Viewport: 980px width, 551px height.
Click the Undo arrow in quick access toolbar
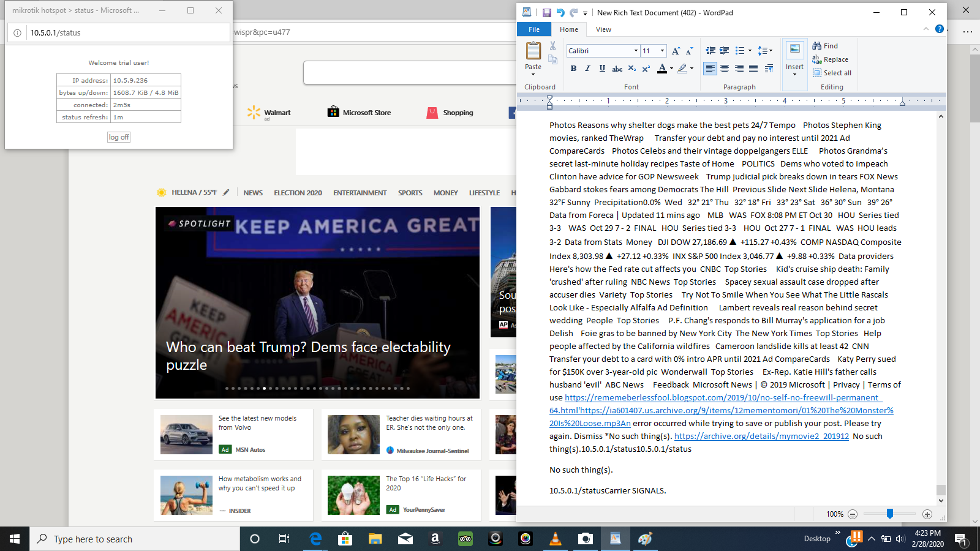coord(560,12)
